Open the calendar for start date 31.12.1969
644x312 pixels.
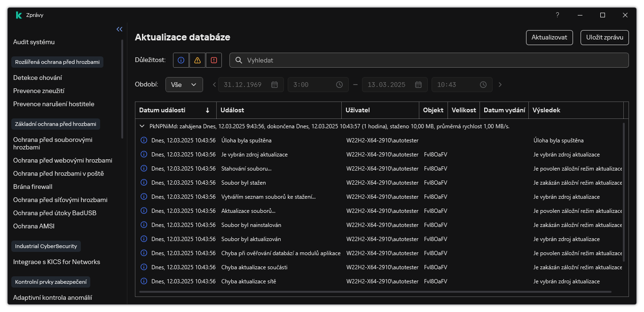tap(275, 85)
